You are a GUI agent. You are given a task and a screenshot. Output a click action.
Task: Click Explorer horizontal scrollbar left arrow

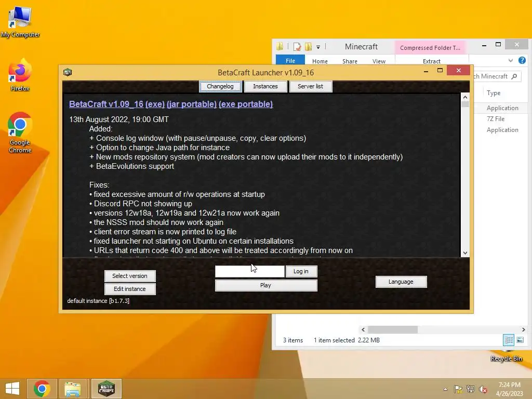[x=363, y=329]
